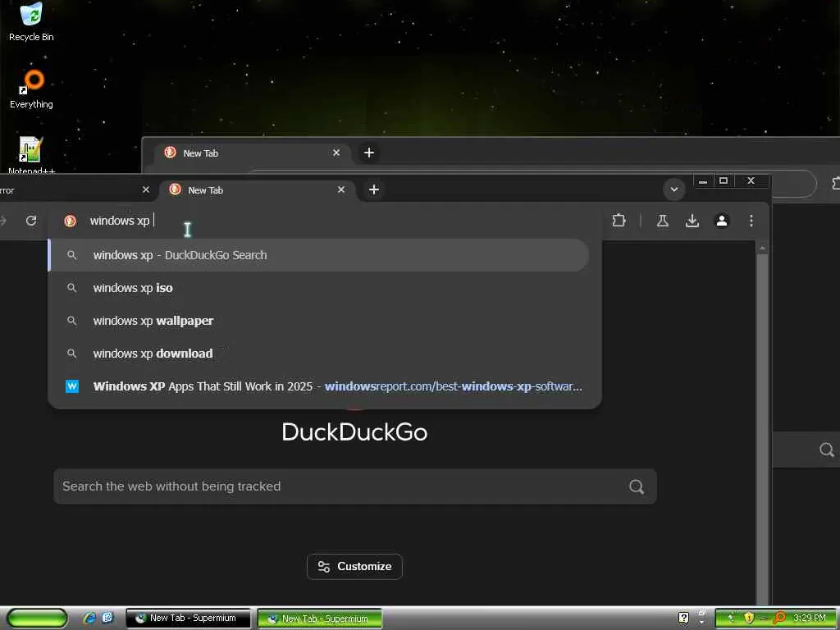Open the tab search dropdown chevron

(674, 189)
